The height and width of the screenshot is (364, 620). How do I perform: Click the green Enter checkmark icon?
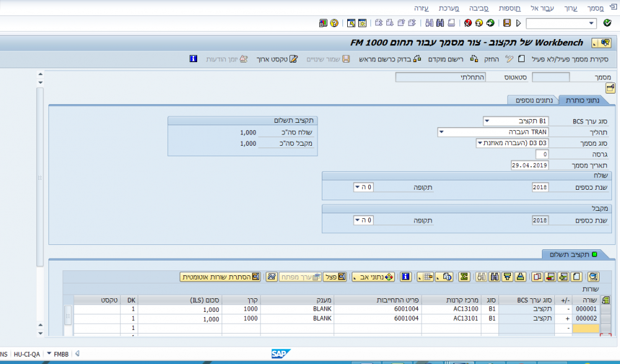[x=608, y=23]
